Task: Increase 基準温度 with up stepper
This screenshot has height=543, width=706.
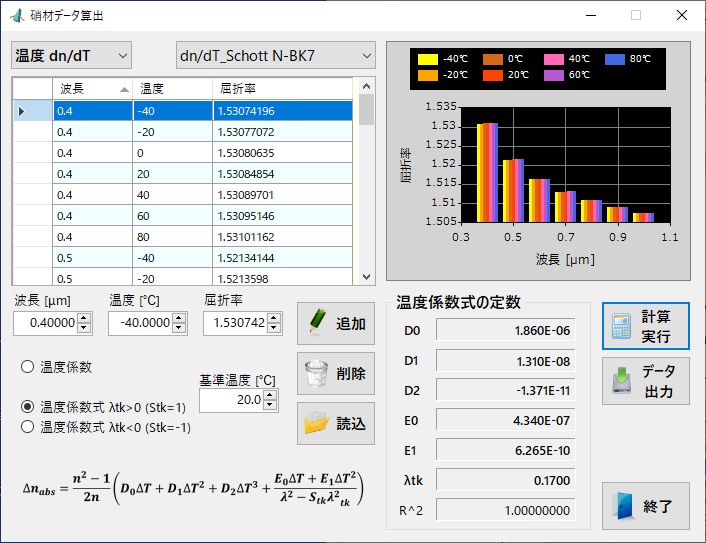Action: [270, 395]
